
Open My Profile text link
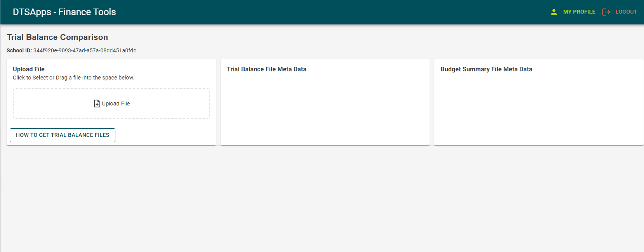[579, 12]
